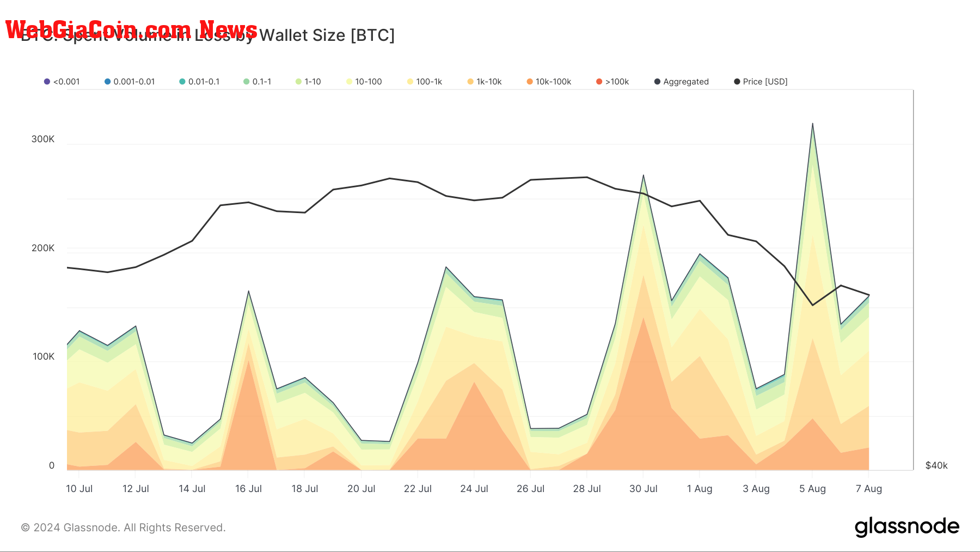Click the 30 Jul x-axis label
The image size is (980, 552).
coord(644,489)
